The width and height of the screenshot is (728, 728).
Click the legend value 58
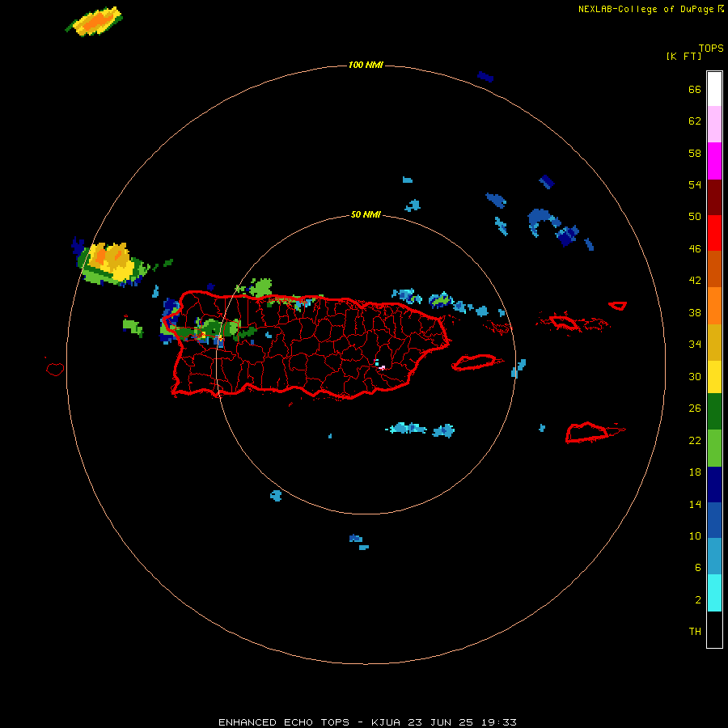pos(695,153)
